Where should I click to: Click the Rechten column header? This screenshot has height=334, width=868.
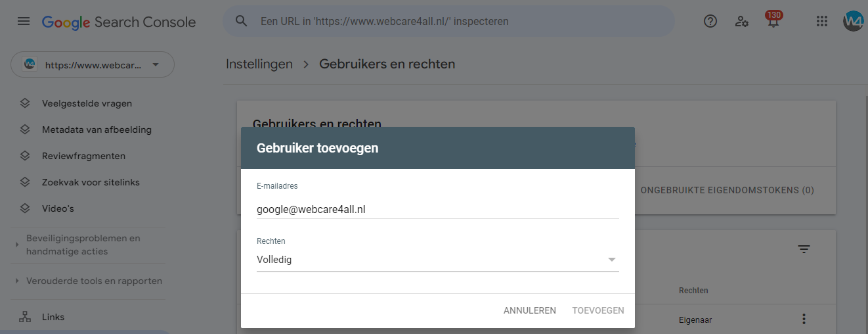click(693, 290)
